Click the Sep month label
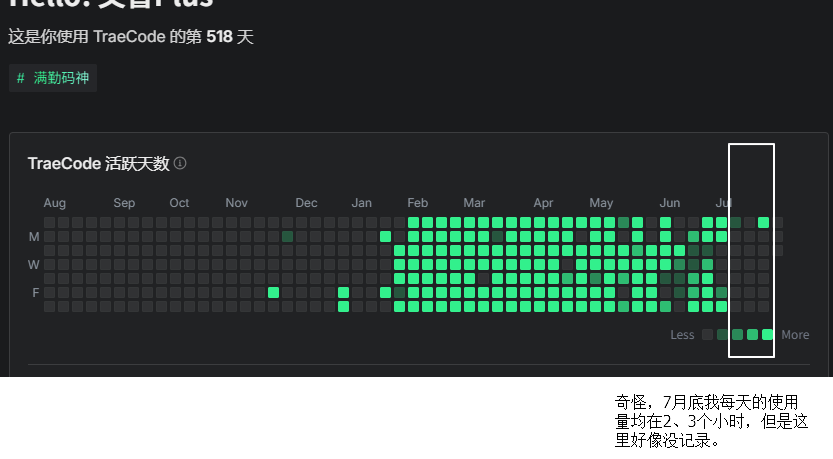Image resolution: width=833 pixels, height=459 pixels. coord(124,203)
